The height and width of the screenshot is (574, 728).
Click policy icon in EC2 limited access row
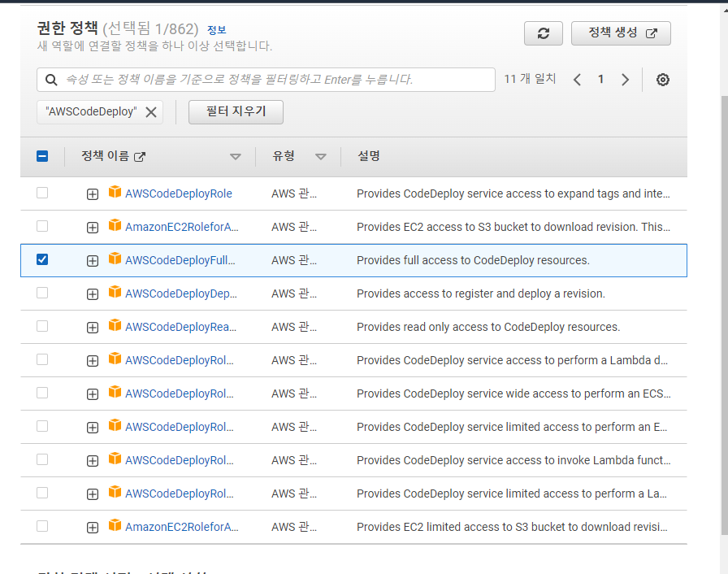tap(115, 525)
